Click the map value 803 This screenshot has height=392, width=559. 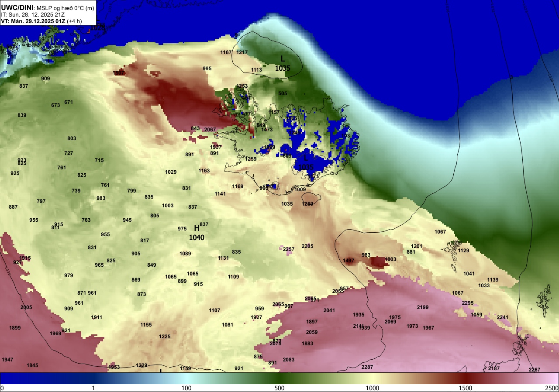click(x=72, y=138)
